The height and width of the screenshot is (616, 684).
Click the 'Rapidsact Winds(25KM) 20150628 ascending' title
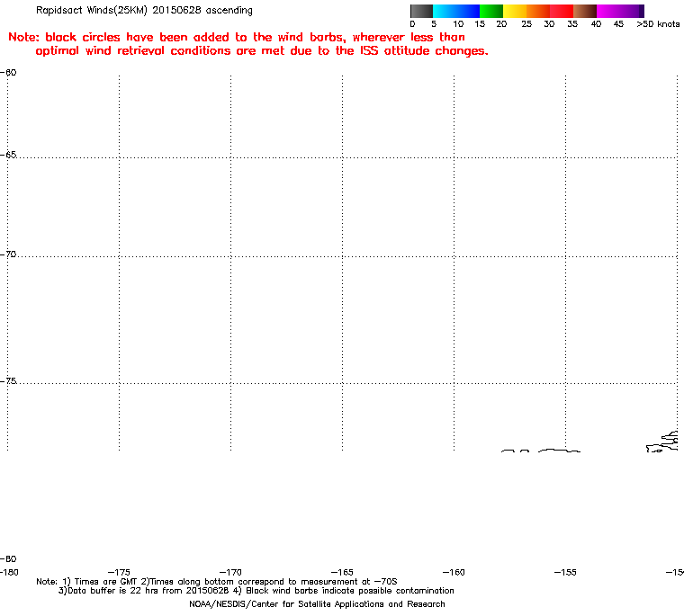pos(144,10)
